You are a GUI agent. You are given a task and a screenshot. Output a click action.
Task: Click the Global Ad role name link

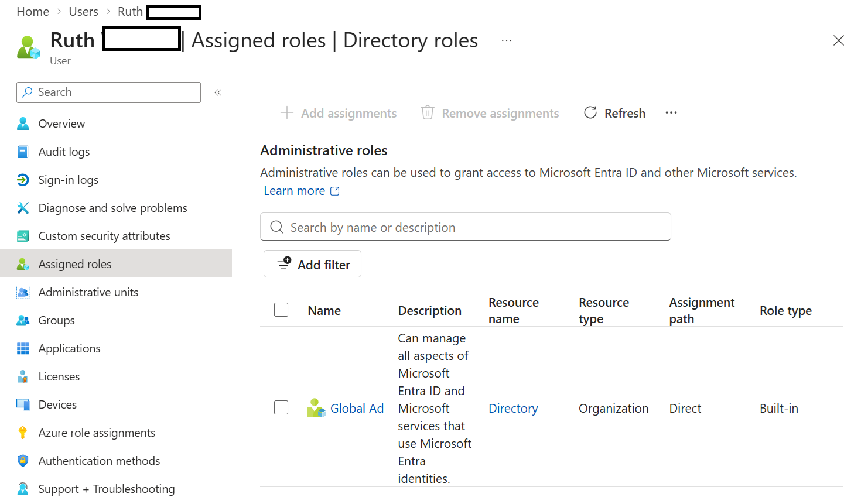pos(357,408)
